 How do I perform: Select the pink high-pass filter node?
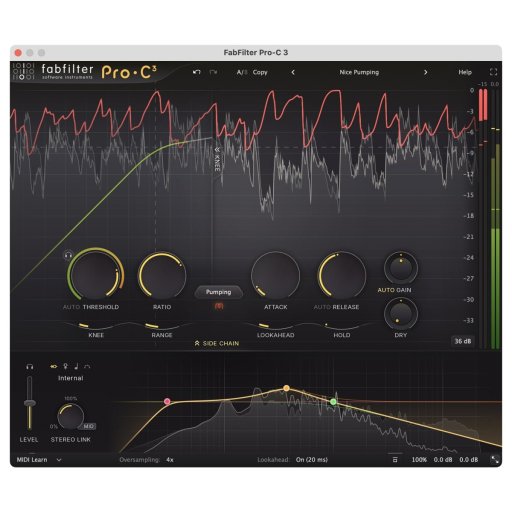(167, 401)
